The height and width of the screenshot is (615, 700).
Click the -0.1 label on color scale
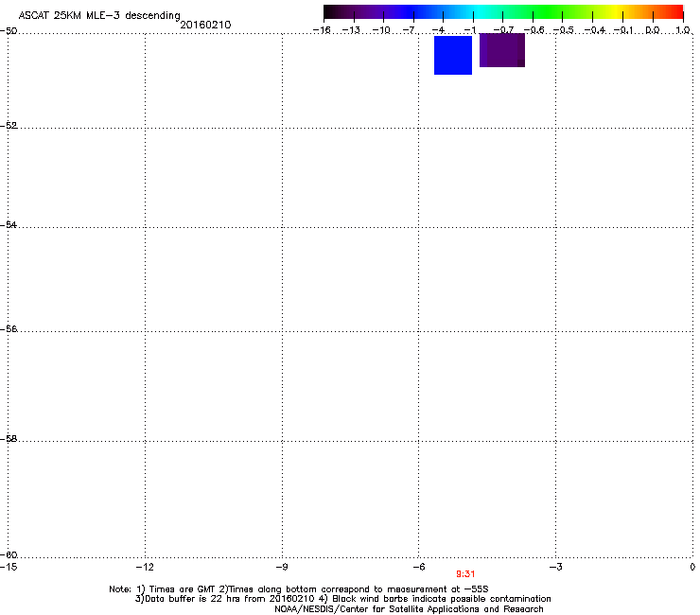coord(623,30)
